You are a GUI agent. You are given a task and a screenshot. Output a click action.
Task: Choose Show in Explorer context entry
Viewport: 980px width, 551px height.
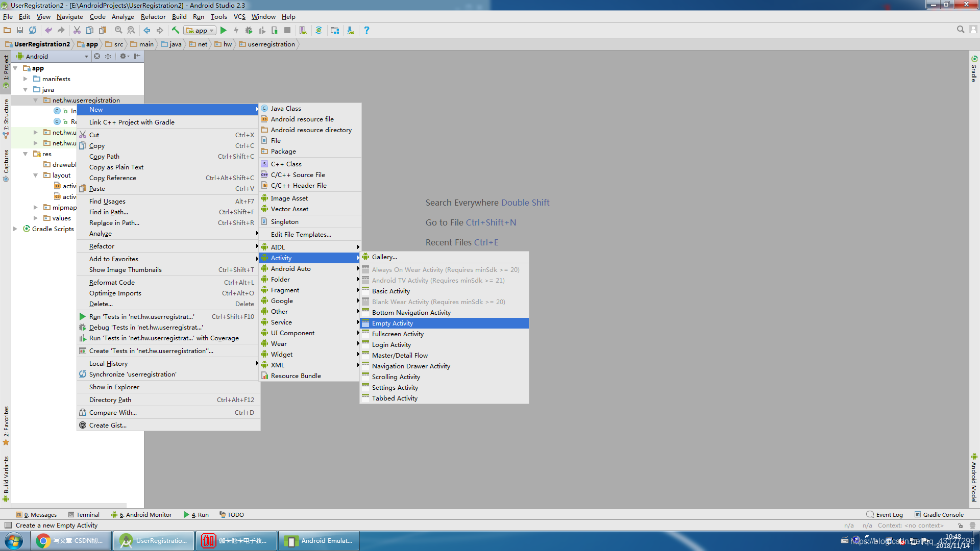coord(168,387)
